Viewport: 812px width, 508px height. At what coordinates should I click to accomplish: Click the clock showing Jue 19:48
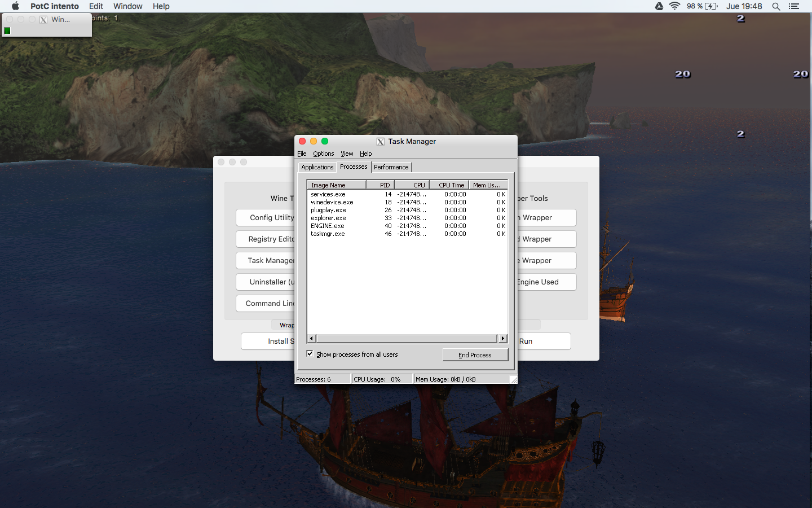744,6
